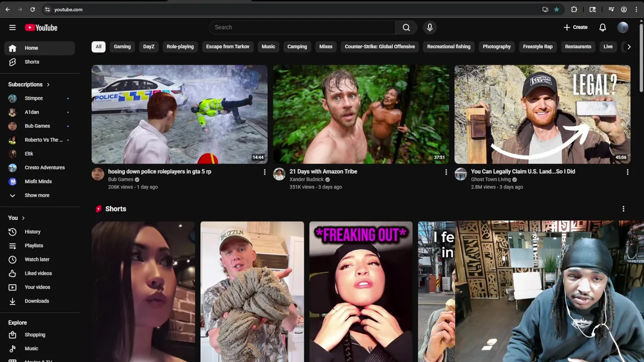Open the Buzzin hat rope short
The width and height of the screenshot is (644, 362).
pyautogui.click(x=252, y=292)
